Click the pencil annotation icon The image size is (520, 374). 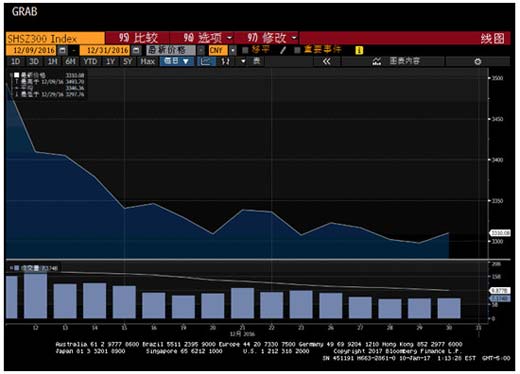(283, 50)
